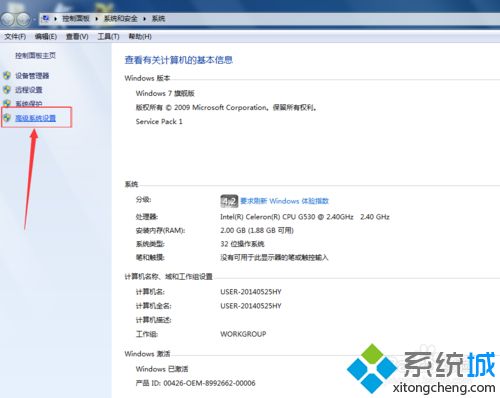This screenshot has width=500, height=398.
Task: Open 高级系统设置 link
Action: click(35, 118)
